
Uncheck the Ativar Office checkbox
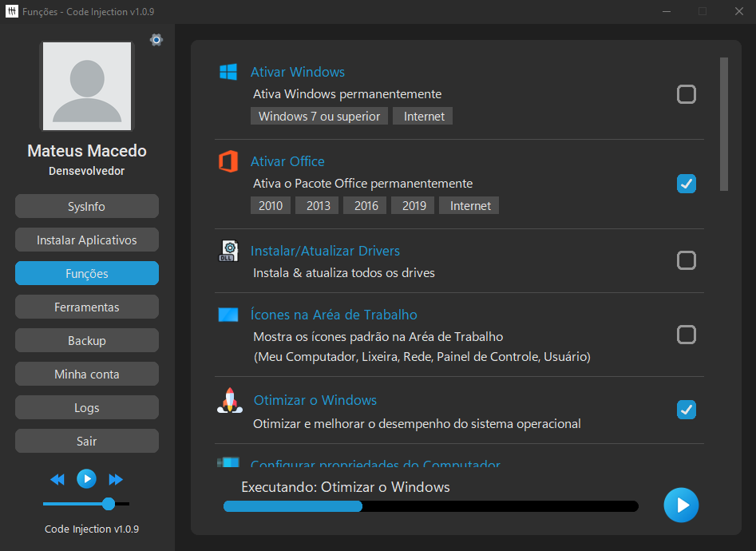[x=686, y=184]
